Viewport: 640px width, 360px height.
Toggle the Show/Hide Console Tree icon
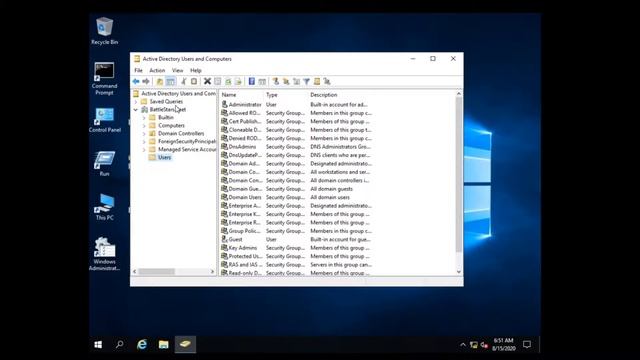[170, 81]
